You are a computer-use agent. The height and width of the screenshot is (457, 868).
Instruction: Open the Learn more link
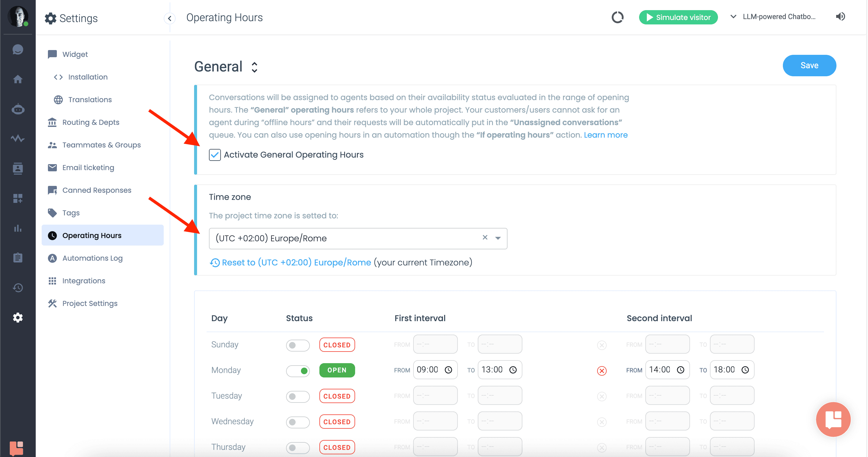[605, 135]
